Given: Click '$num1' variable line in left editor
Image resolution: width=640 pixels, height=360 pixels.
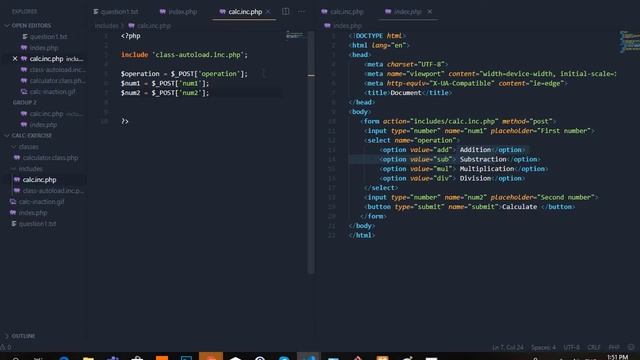Looking at the screenshot, I should tap(164, 83).
